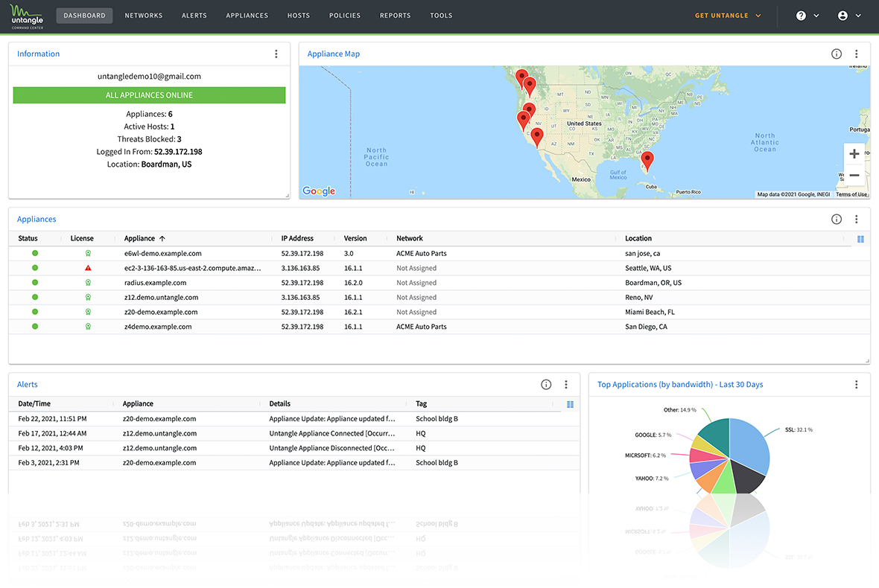
Task: Click the red license warning for ec2 appliance
Action: [88, 268]
